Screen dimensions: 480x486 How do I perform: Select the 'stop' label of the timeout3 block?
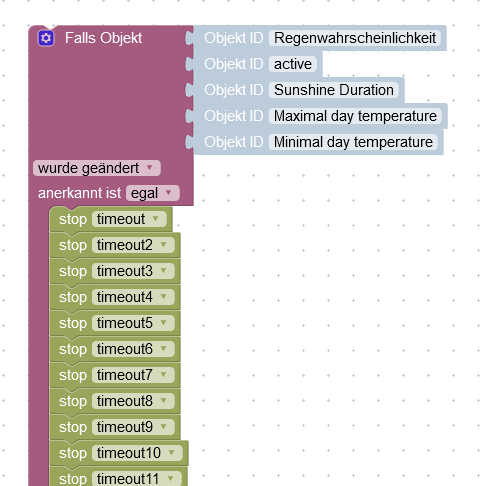[x=73, y=271]
